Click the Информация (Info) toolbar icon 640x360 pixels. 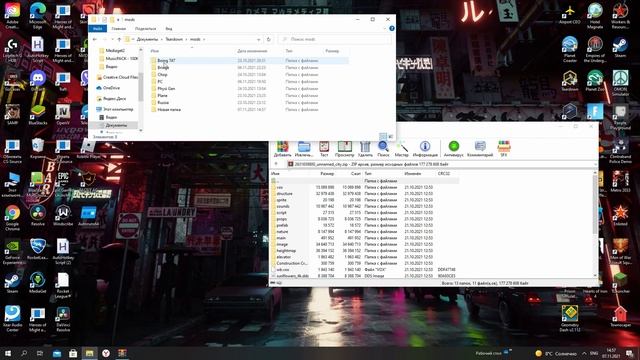pos(425,149)
